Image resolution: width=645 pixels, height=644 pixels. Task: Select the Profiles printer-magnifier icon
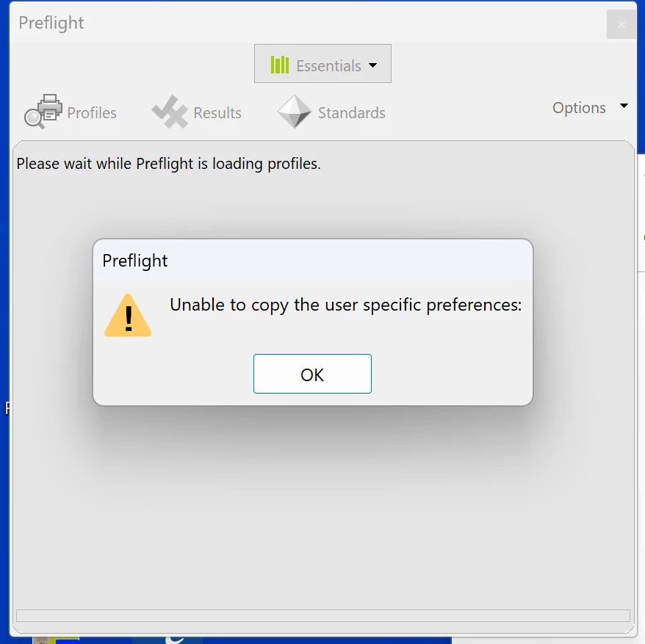[43, 112]
